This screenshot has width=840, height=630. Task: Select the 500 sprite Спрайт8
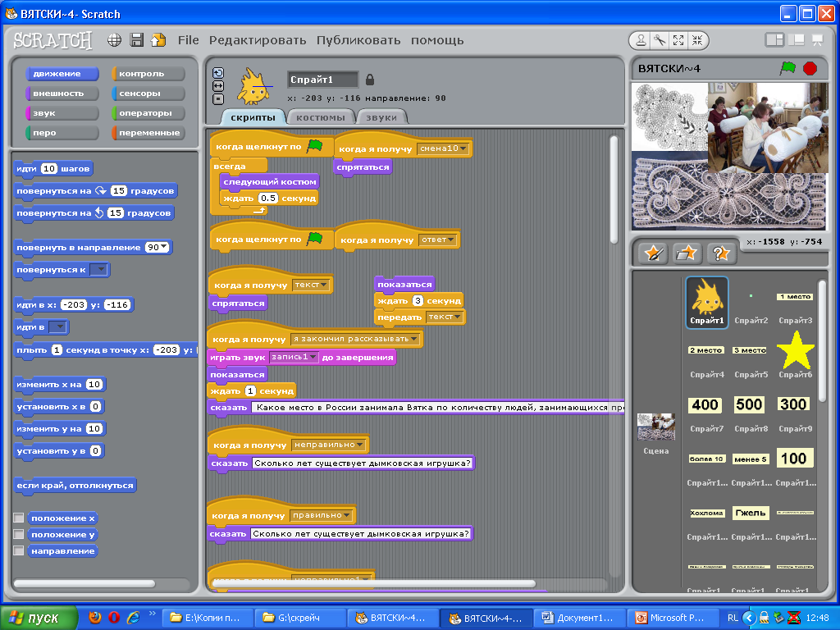tap(750, 413)
